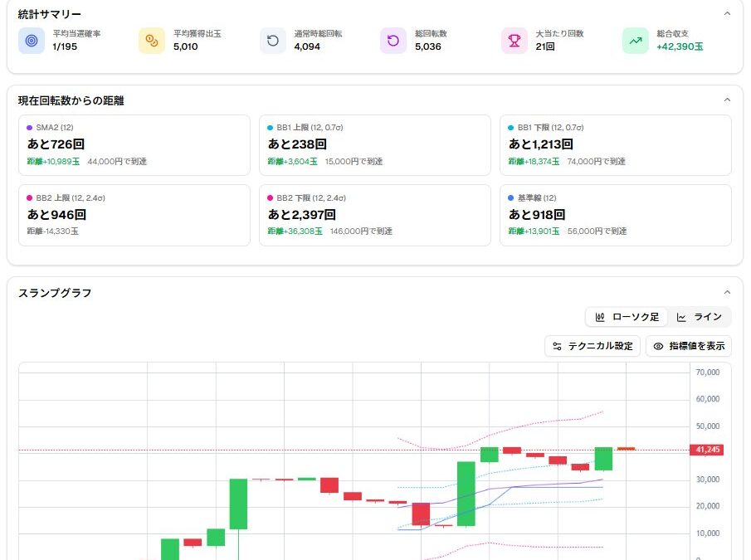Open テクニカル設定 settings

click(x=593, y=346)
